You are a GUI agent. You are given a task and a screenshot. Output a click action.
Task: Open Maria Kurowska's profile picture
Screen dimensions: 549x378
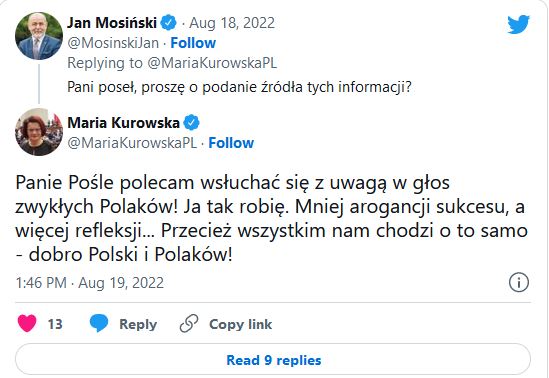[39, 132]
